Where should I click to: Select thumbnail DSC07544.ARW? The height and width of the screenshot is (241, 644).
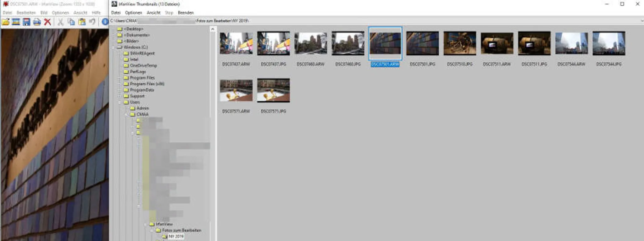pyautogui.click(x=572, y=43)
